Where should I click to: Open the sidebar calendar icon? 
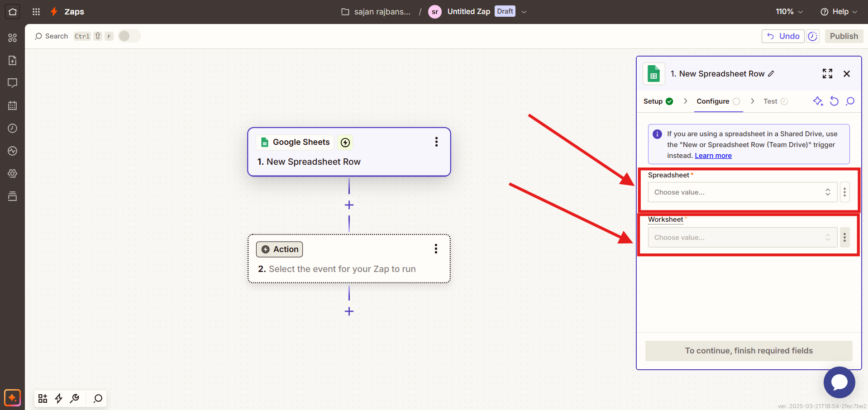pyautogui.click(x=12, y=105)
